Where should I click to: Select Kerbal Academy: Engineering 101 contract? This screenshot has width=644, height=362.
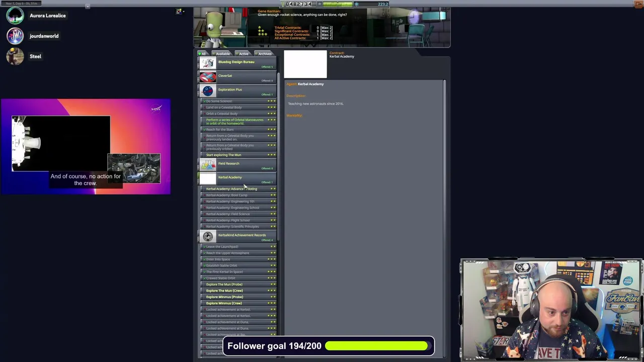point(239,202)
